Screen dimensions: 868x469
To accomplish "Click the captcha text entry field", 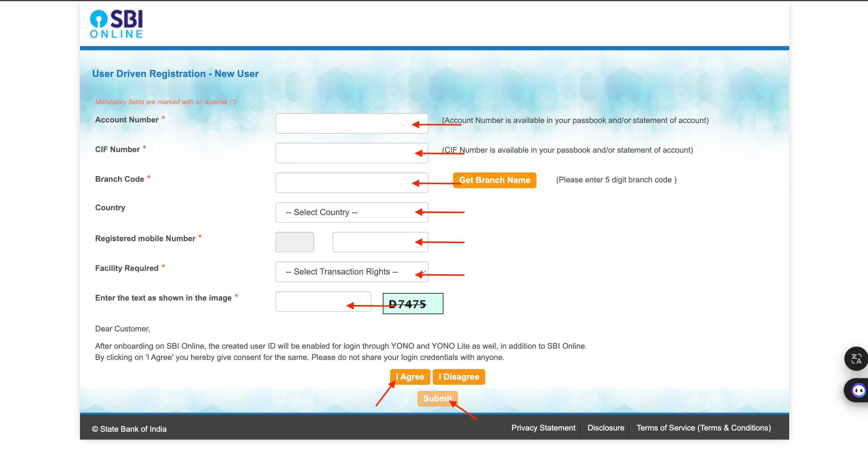I will [323, 303].
